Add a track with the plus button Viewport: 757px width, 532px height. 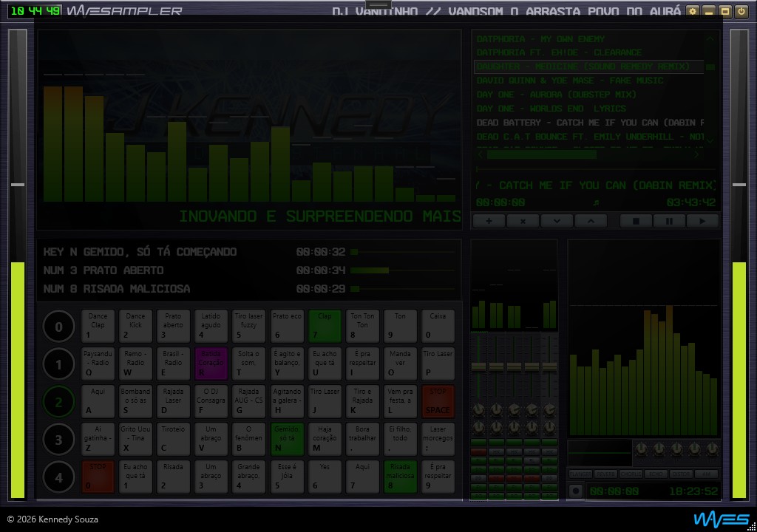pos(489,221)
